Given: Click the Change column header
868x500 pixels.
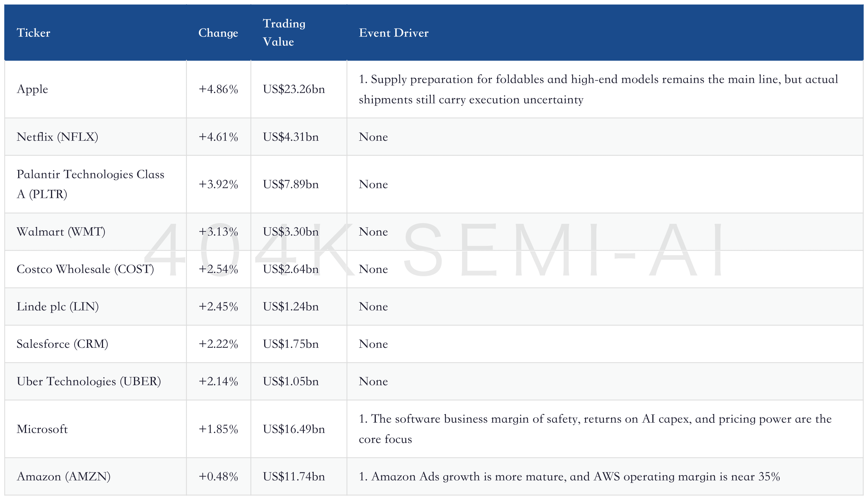Looking at the screenshot, I should (x=218, y=33).
